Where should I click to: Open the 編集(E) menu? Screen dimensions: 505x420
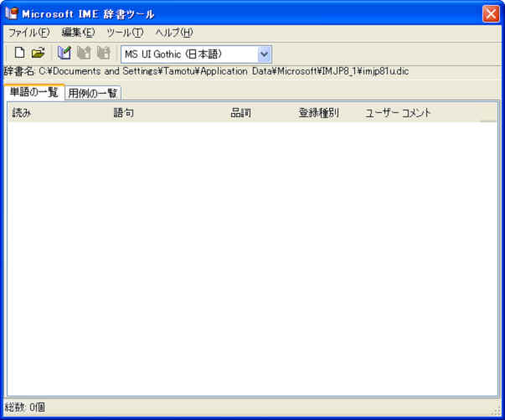[x=78, y=33]
